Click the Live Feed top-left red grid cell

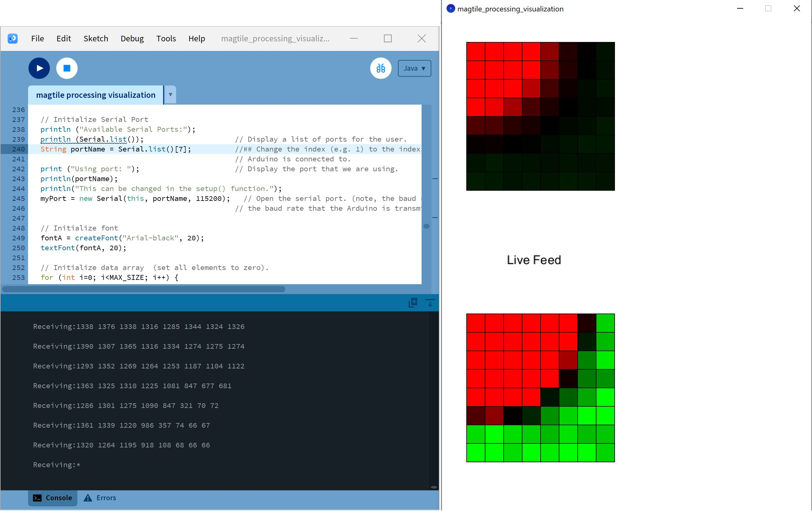point(476,323)
